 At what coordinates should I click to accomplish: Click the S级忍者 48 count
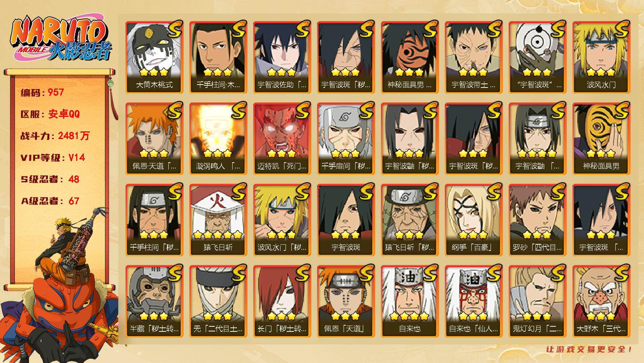click(50, 179)
